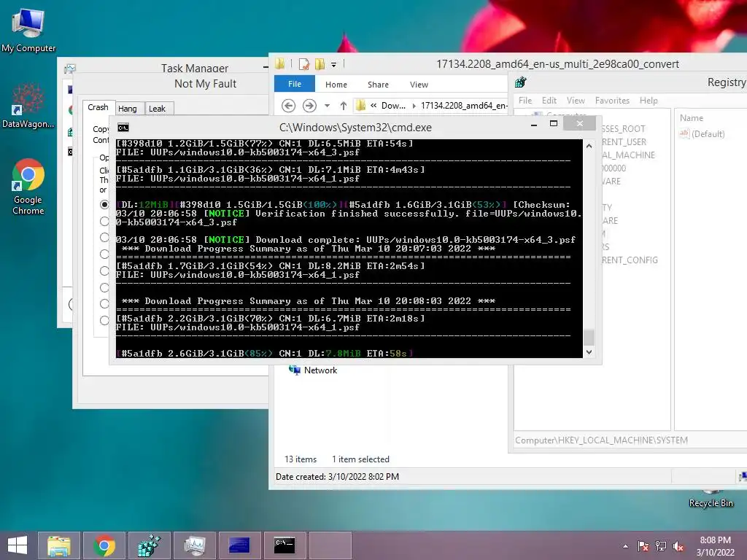
Task: Click the Dow... breadcrumb in the address bar
Action: (393, 105)
